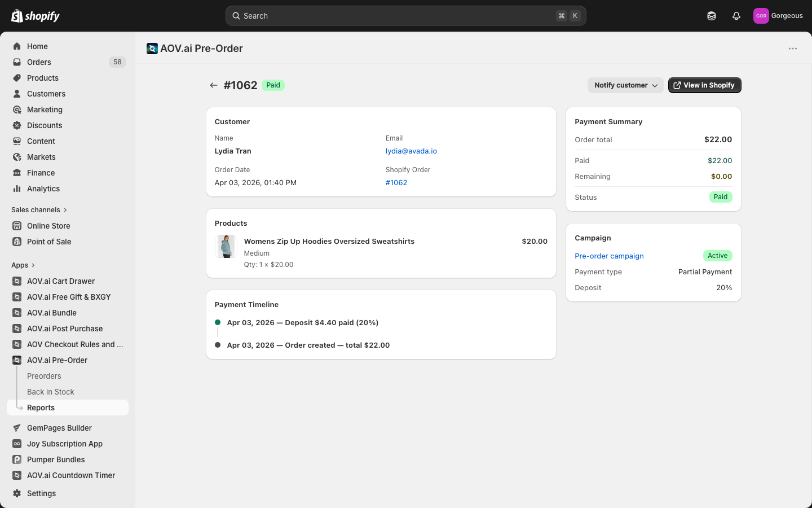
Task: Click the Pumper Bundles app icon
Action: [x=17, y=459]
